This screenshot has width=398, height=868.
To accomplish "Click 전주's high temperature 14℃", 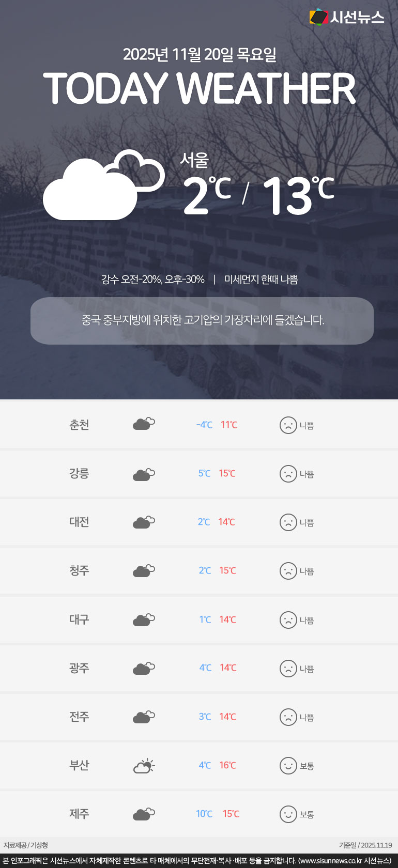I will coord(227,717).
